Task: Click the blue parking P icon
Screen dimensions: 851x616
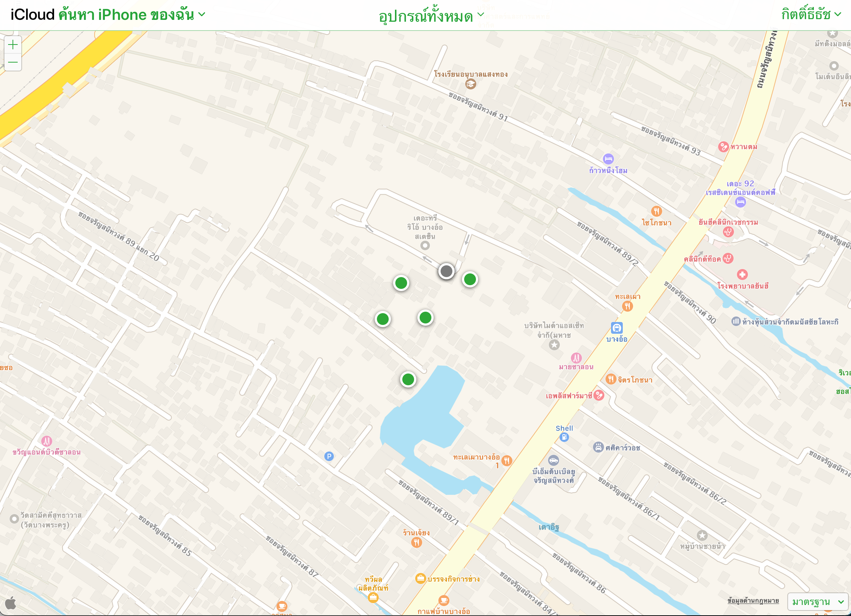Action: point(329,456)
